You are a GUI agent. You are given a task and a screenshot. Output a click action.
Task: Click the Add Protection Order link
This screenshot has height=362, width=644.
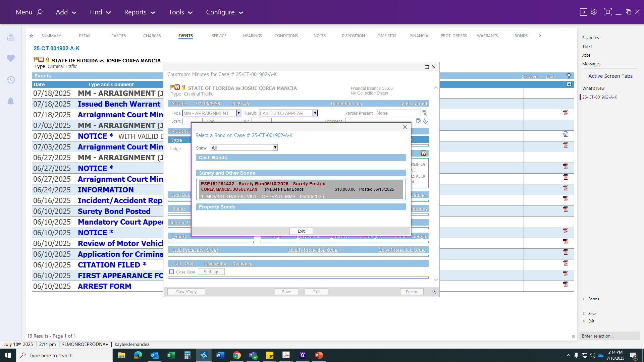click(195, 250)
